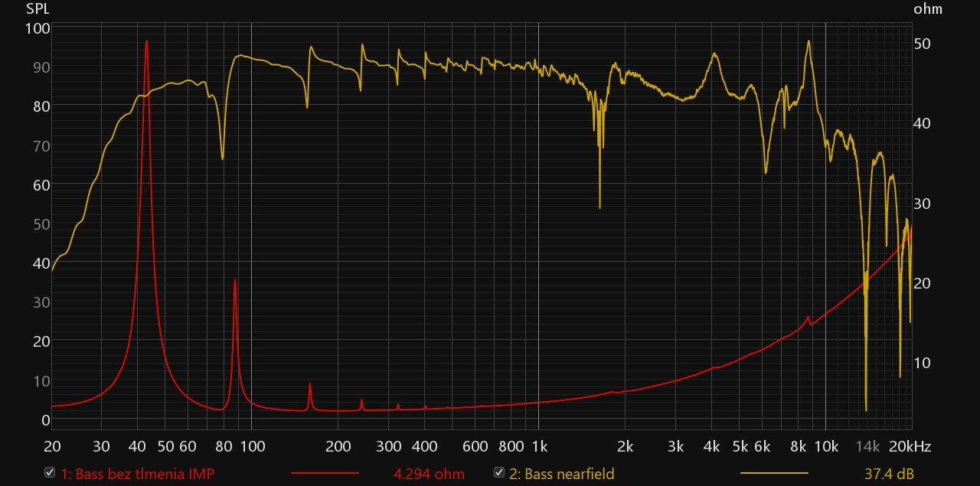Click the "4.294 ohm" readout value
The image size is (980, 486).
429,474
